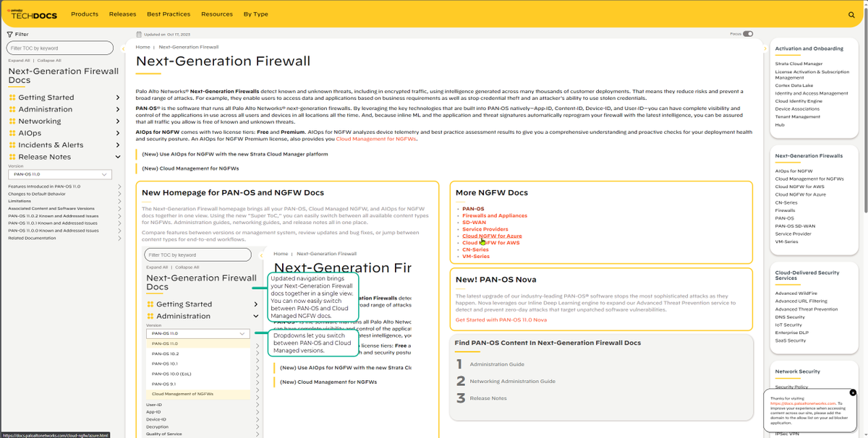Expand the Incidents & Alerts chevron
Image resolution: width=868 pixels, height=438 pixels.
click(x=118, y=145)
